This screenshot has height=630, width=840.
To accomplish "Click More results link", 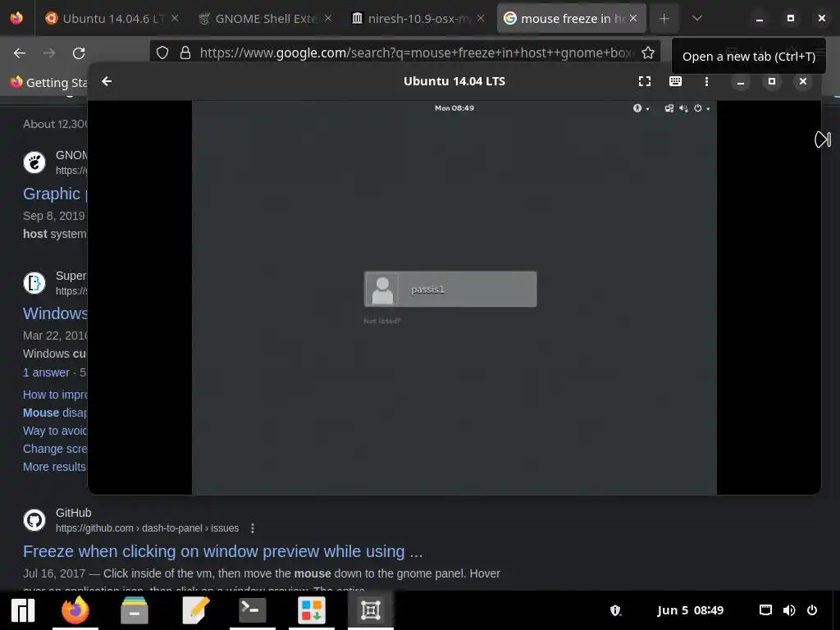I will coord(54,467).
